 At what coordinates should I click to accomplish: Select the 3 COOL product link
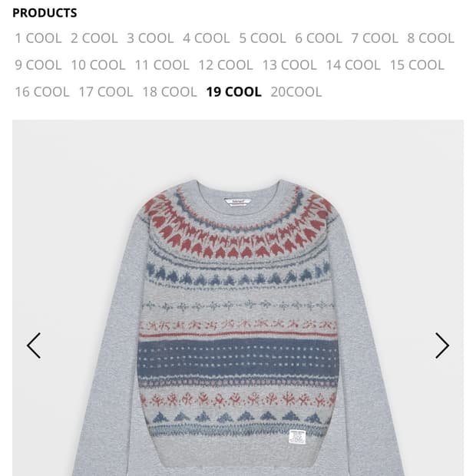click(150, 38)
